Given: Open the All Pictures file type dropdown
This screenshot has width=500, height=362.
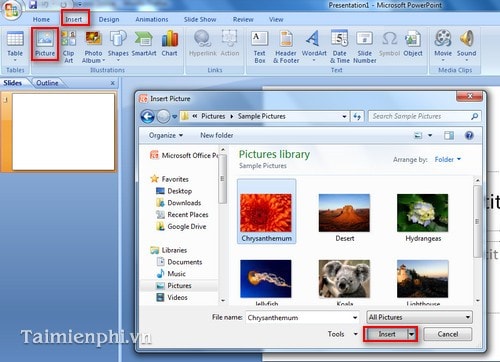Looking at the screenshot, I should coord(419,317).
